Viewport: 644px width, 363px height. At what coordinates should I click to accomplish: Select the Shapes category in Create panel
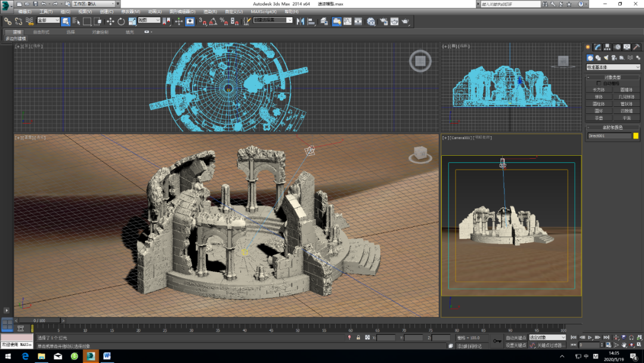598,58
